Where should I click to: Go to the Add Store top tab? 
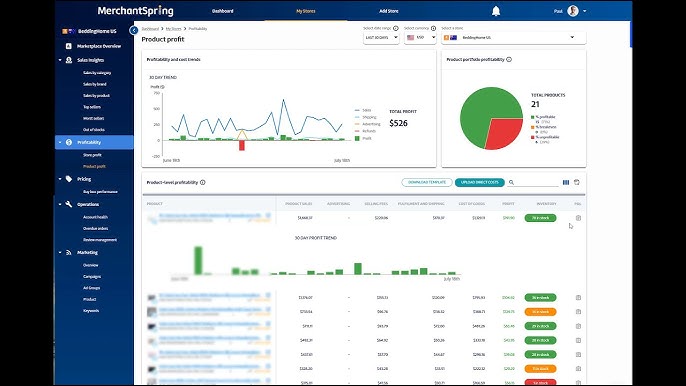(388, 11)
